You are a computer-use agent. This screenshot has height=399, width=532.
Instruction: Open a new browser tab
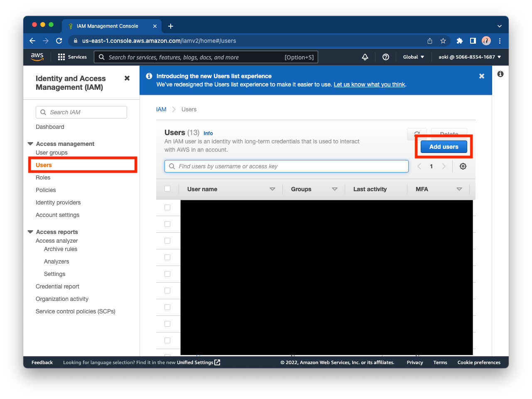pyautogui.click(x=171, y=26)
